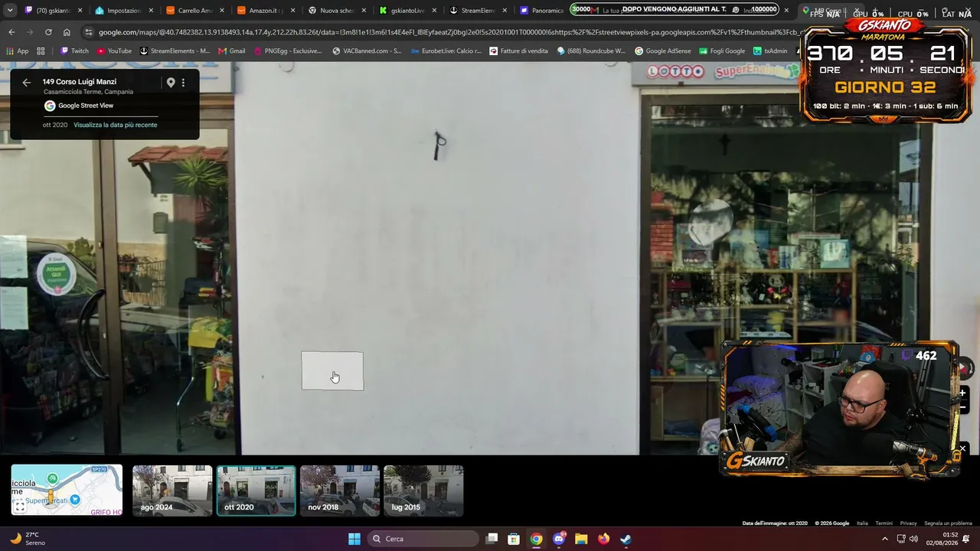Image resolution: width=980 pixels, height=551 pixels.
Task: Open the Gmail bookmark
Action: click(x=232, y=51)
